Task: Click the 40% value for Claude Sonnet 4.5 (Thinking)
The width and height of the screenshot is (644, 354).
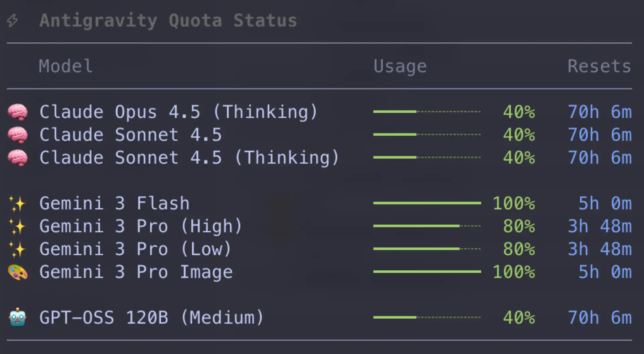Action: 519,158
